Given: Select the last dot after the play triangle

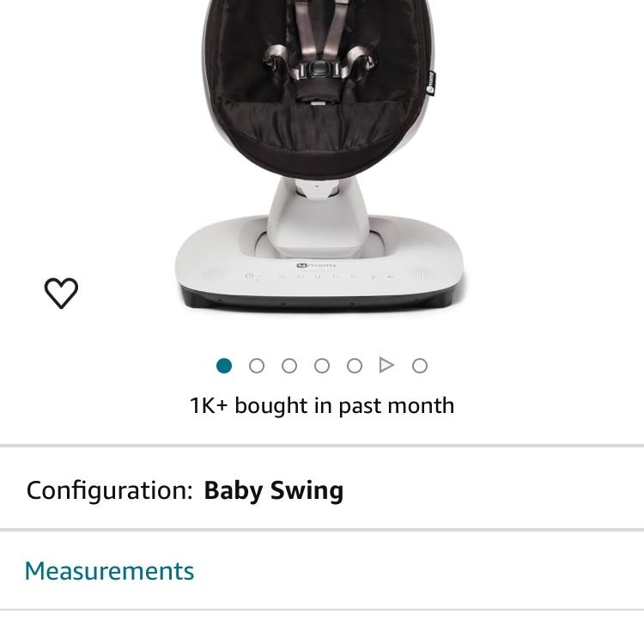Looking at the screenshot, I should 420,366.
